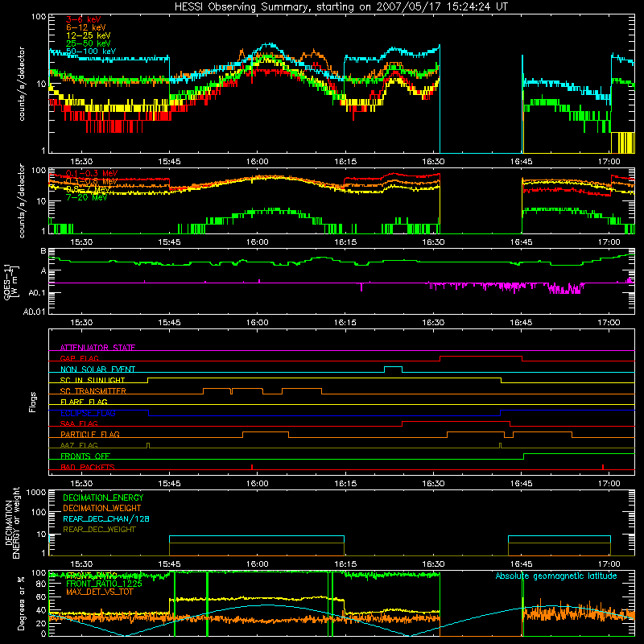Click the ATTENUATOR_STATE flag label
This screenshot has height=644, width=644.
97,348
